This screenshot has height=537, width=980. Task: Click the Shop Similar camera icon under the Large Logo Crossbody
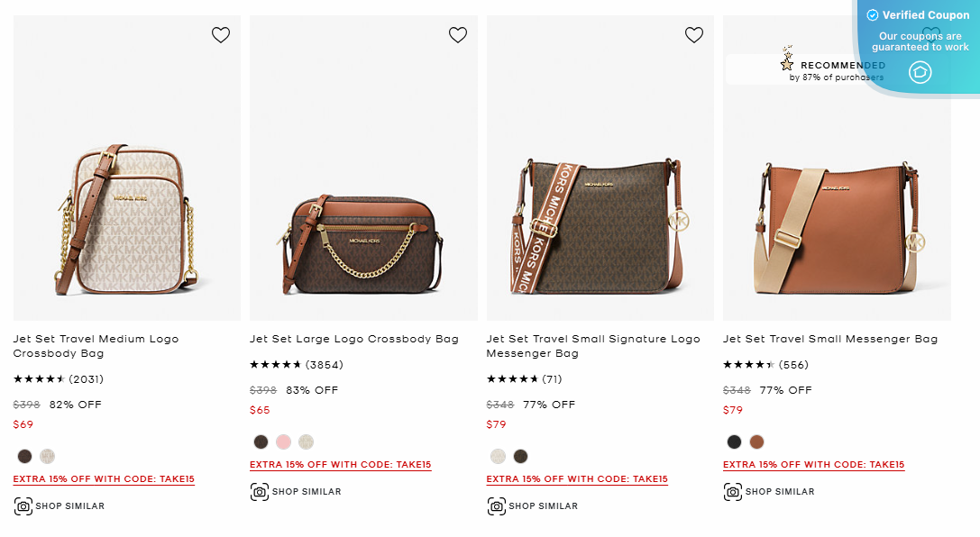click(x=261, y=491)
